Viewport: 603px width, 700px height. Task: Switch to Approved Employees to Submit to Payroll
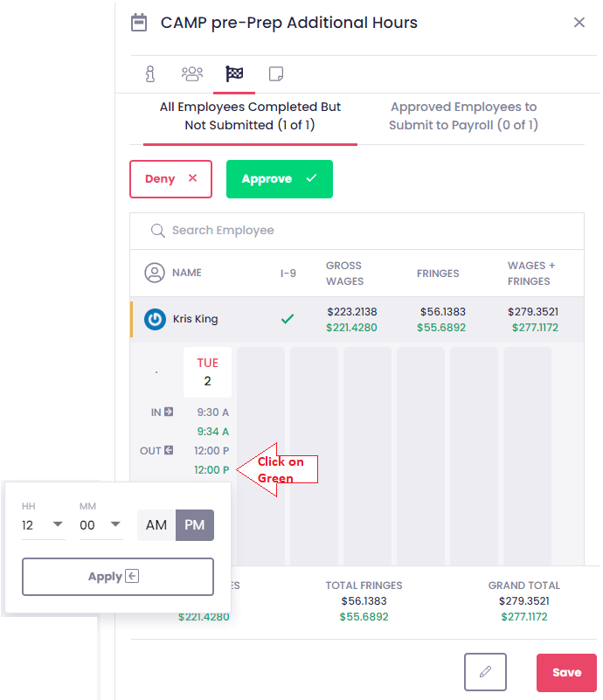[463, 116]
